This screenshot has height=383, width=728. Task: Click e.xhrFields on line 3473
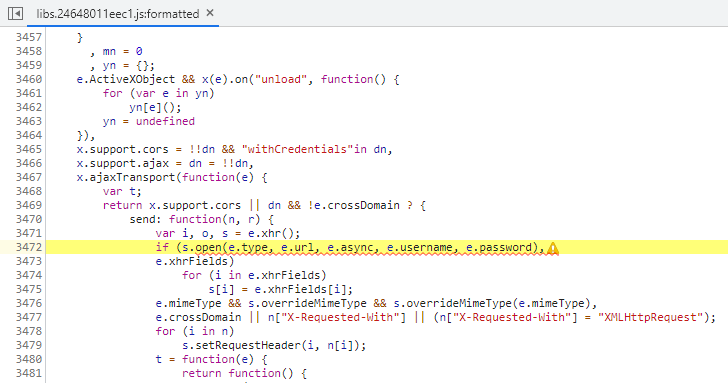coord(192,261)
